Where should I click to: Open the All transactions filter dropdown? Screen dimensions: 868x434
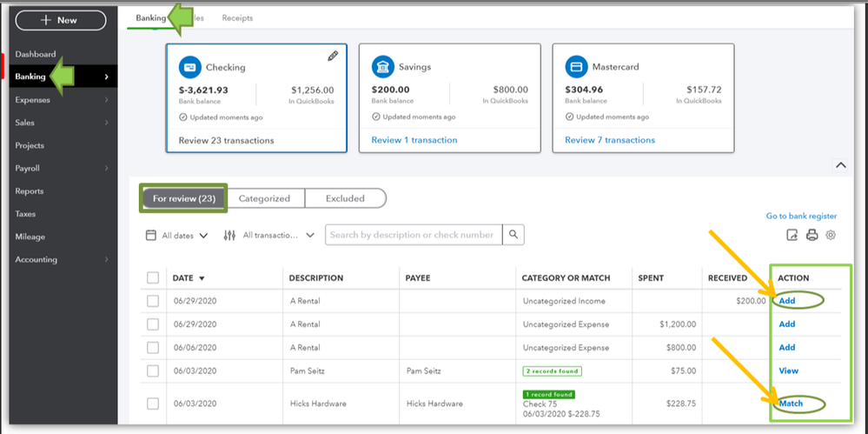pyautogui.click(x=266, y=235)
